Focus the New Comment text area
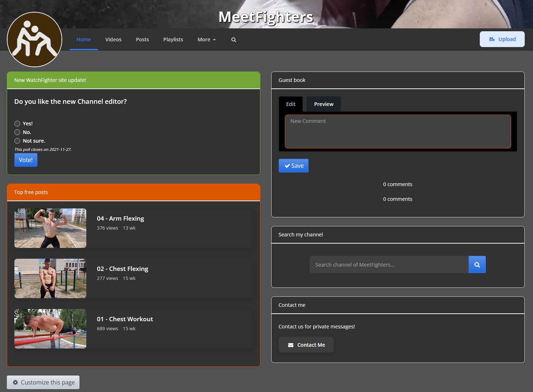Screen dimensions: 533x392 397,132
